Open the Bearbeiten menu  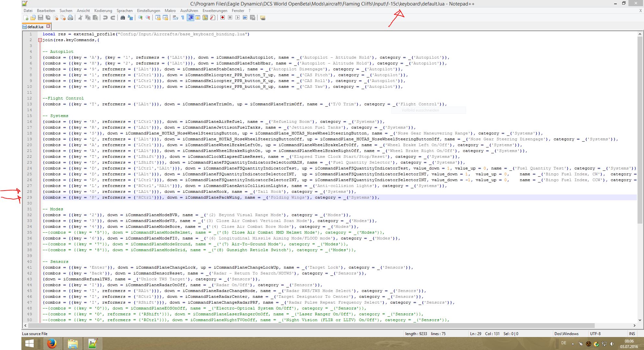click(x=46, y=11)
